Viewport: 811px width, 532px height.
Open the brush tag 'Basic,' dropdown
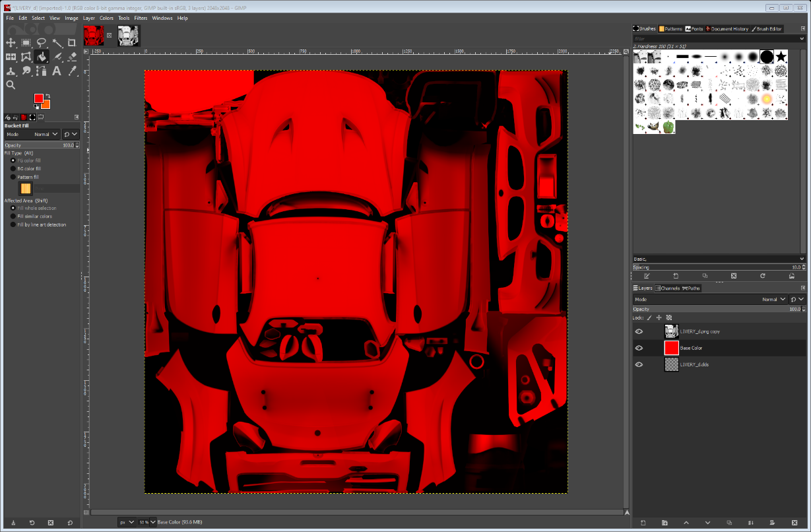(x=719, y=259)
